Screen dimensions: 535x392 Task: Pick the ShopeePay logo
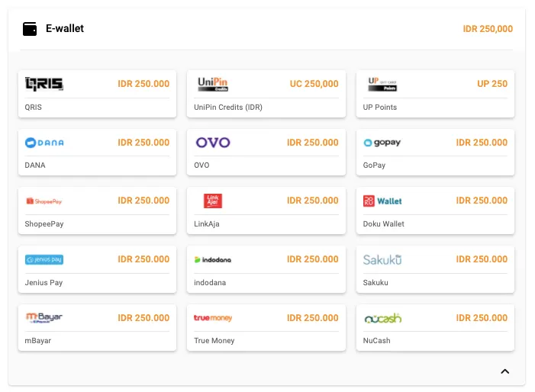[x=44, y=201]
